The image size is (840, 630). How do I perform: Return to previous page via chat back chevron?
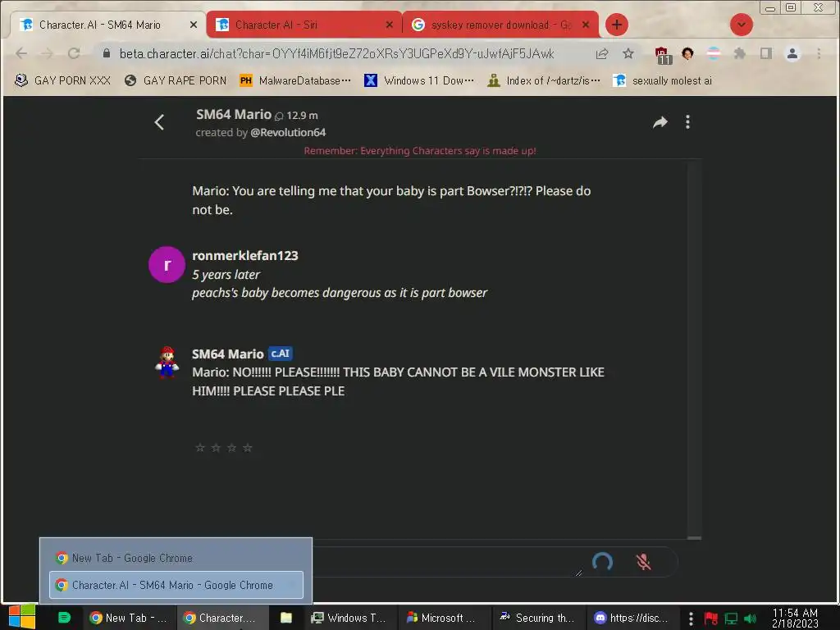tap(159, 122)
